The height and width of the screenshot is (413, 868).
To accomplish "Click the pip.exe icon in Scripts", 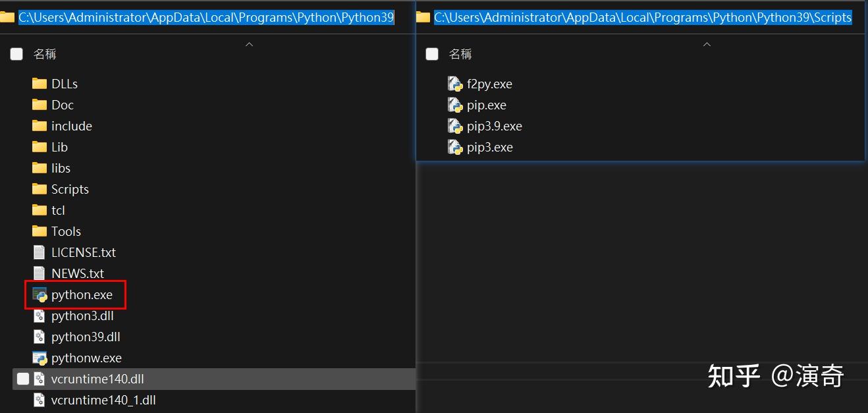I will click(x=455, y=105).
